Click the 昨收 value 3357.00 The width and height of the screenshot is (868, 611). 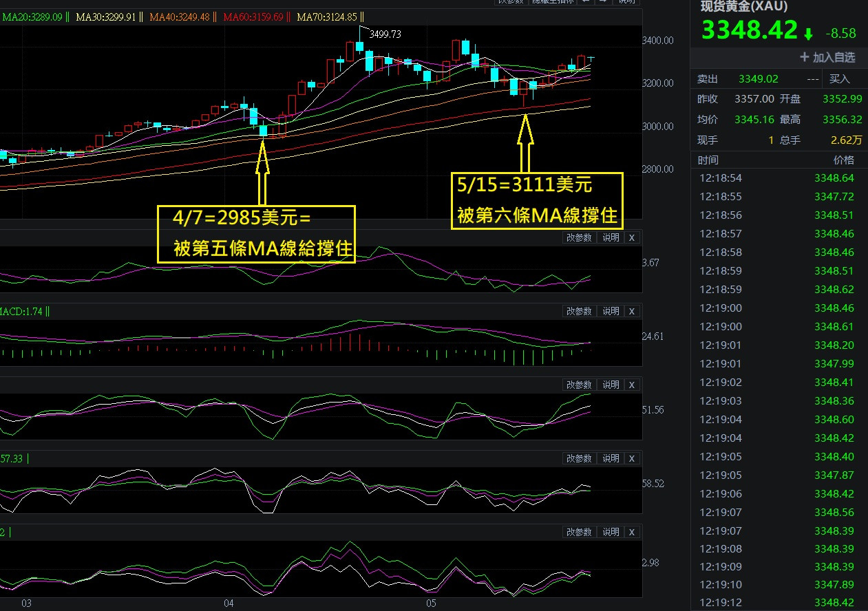tap(754, 99)
